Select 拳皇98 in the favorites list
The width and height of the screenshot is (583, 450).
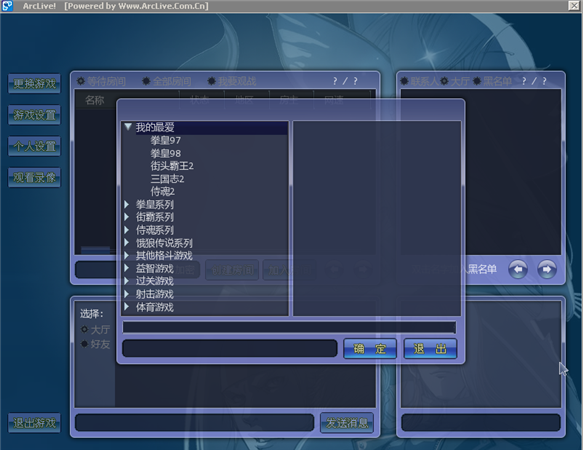[x=165, y=153]
